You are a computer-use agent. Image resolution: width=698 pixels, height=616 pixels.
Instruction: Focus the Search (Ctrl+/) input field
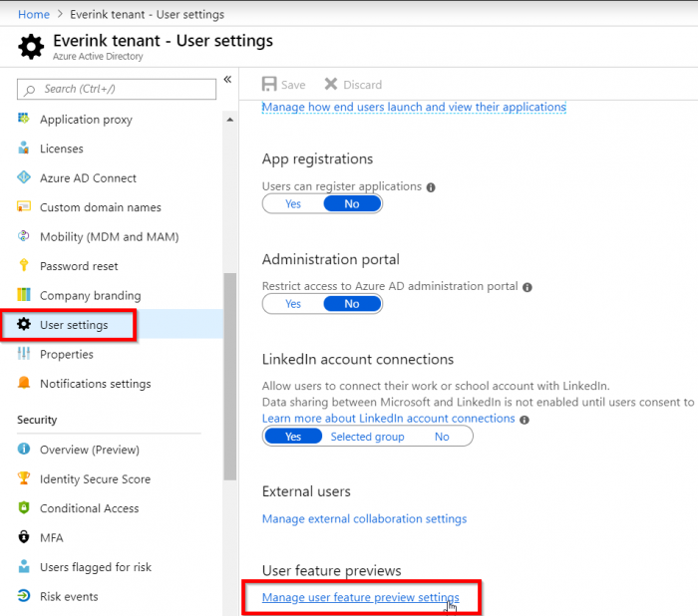click(x=117, y=89)
